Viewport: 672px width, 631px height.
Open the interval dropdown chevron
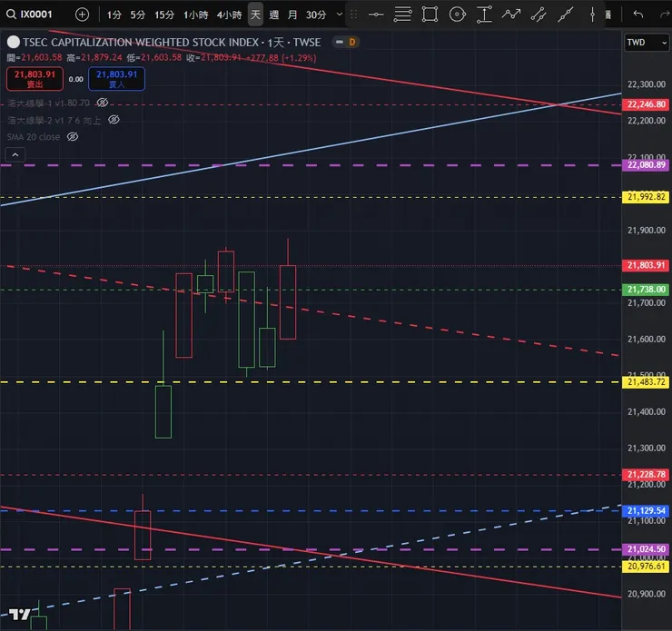point(340,15)
